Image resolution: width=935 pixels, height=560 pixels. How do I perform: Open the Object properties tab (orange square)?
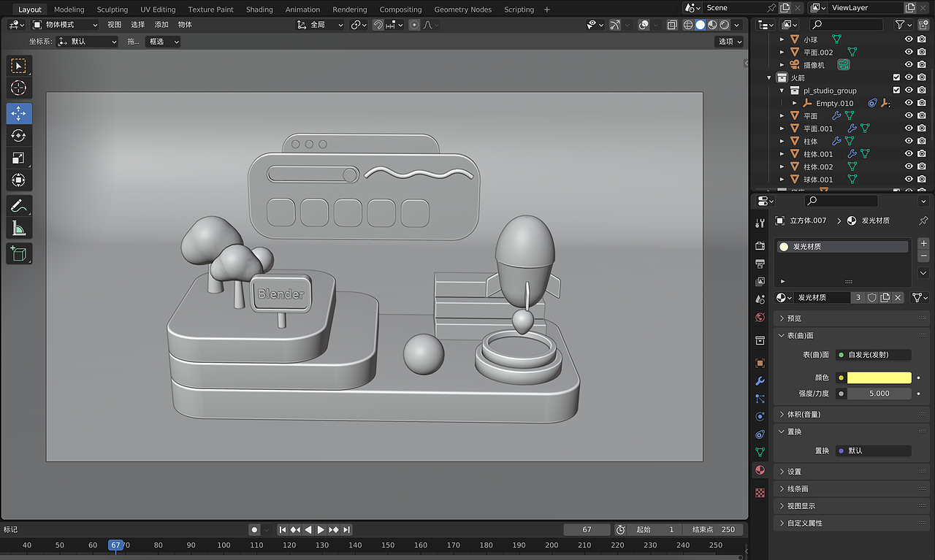760,363
